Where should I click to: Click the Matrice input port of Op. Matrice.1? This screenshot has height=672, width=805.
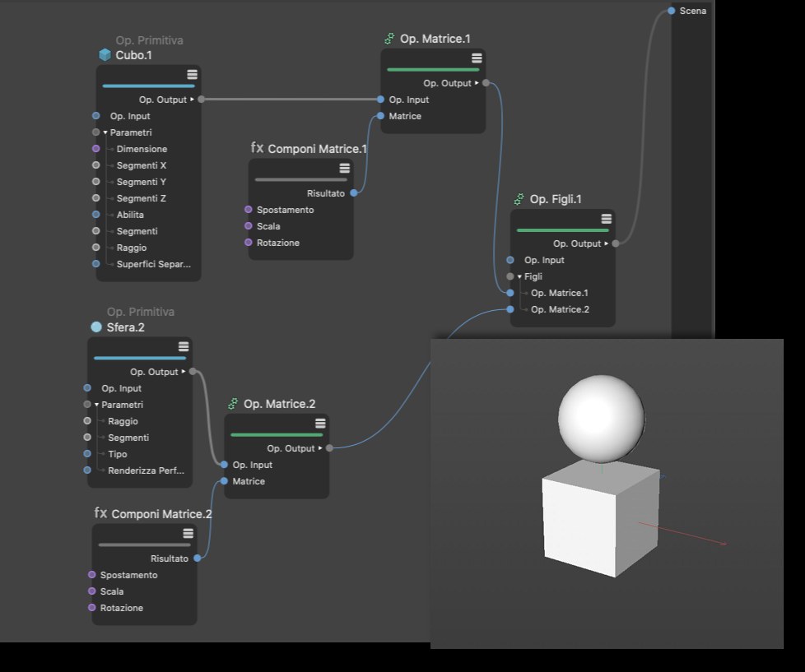click(380, 116)
